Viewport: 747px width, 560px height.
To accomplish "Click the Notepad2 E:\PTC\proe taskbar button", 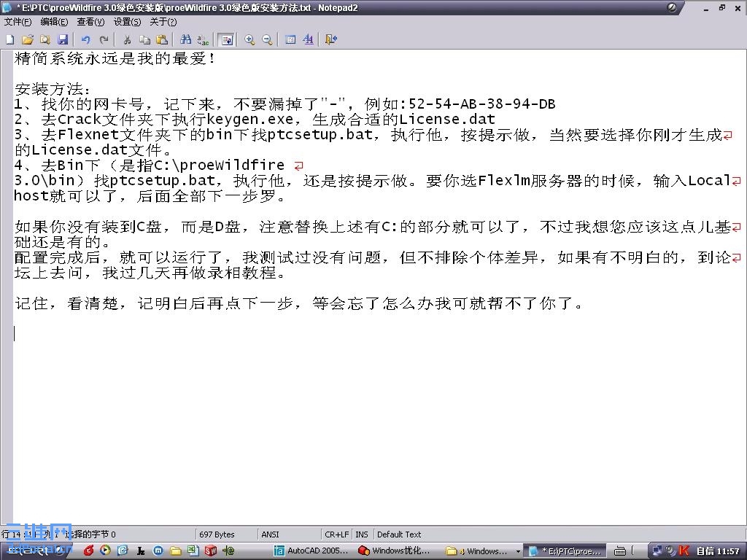I will [565, 551].
